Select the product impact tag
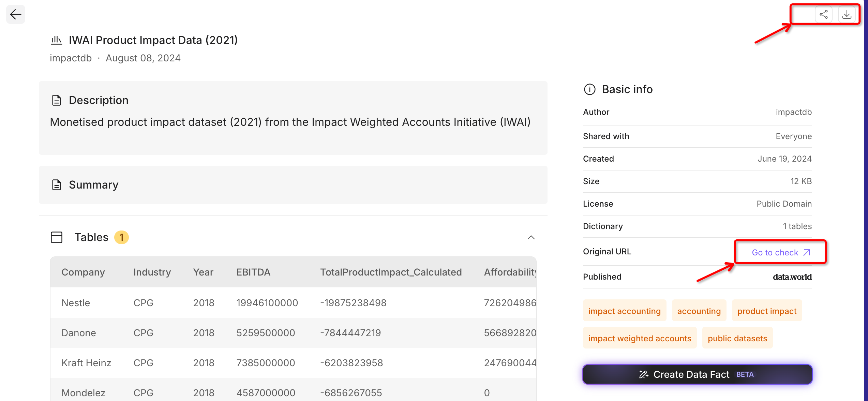This screenshot has width=868, height=401. pyautogui.click(x=767, y=311)
